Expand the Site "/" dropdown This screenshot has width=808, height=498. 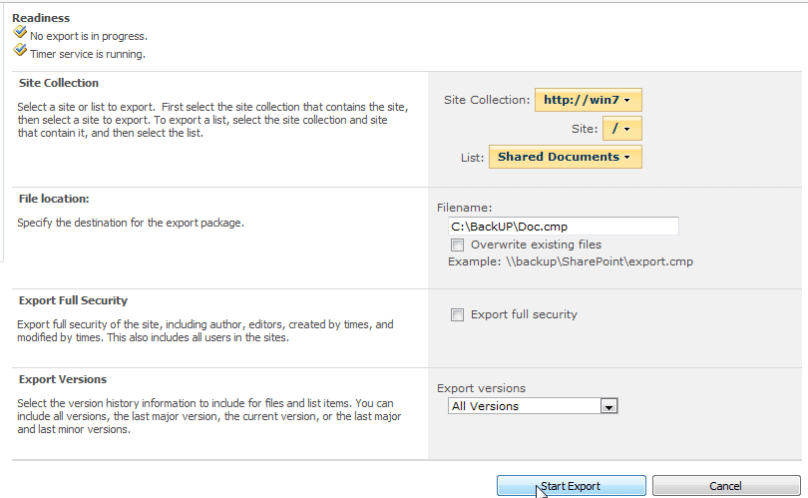(x=622, y=129)
